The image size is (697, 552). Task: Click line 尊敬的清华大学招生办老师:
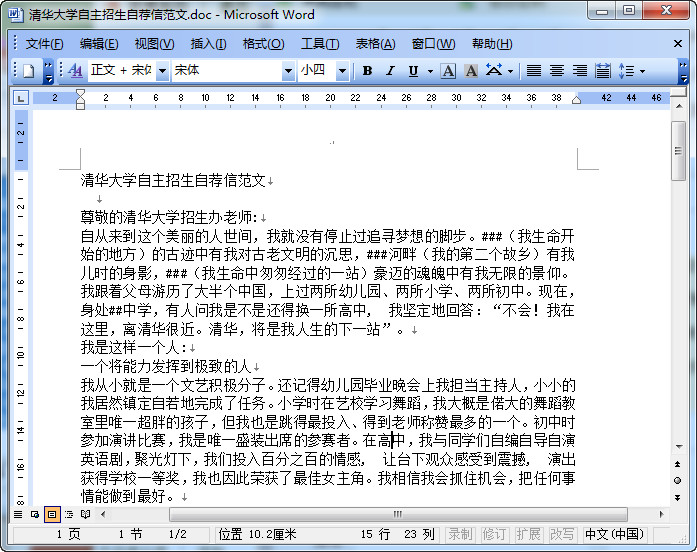169,218
